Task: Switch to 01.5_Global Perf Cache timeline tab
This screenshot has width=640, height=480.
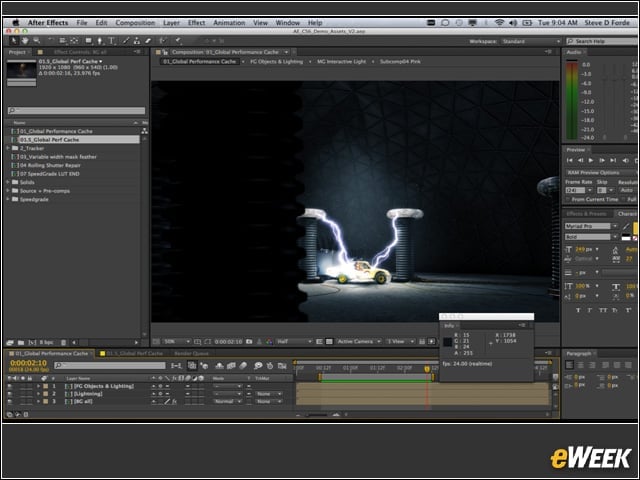Action: coord(131,353)
